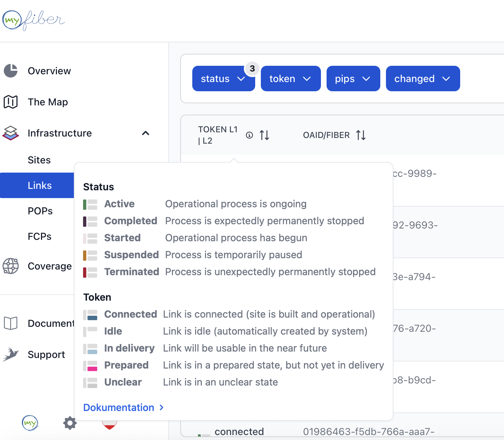Click the myfiber logo at top
The width and height of the screenshot is (504, 440).
click(34, 20)
